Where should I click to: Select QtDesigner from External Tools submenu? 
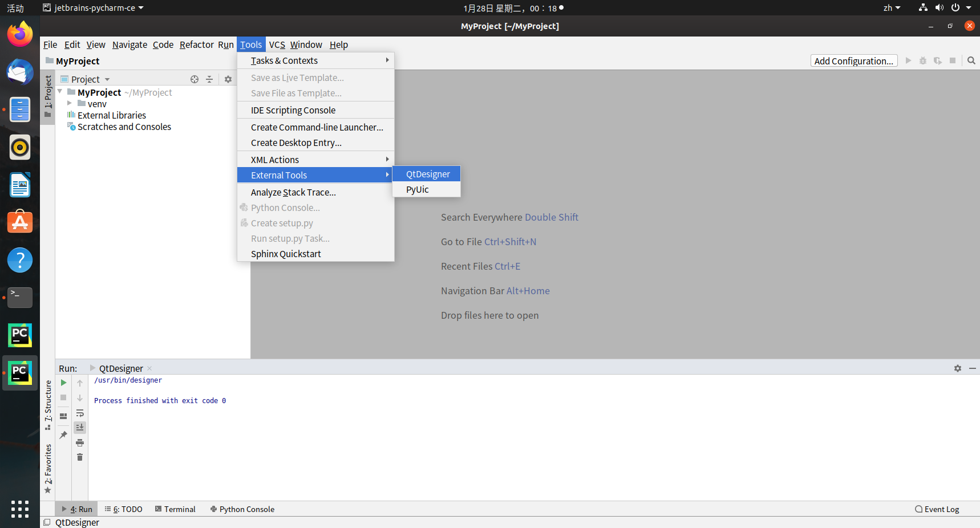click(x=427, y=174)
